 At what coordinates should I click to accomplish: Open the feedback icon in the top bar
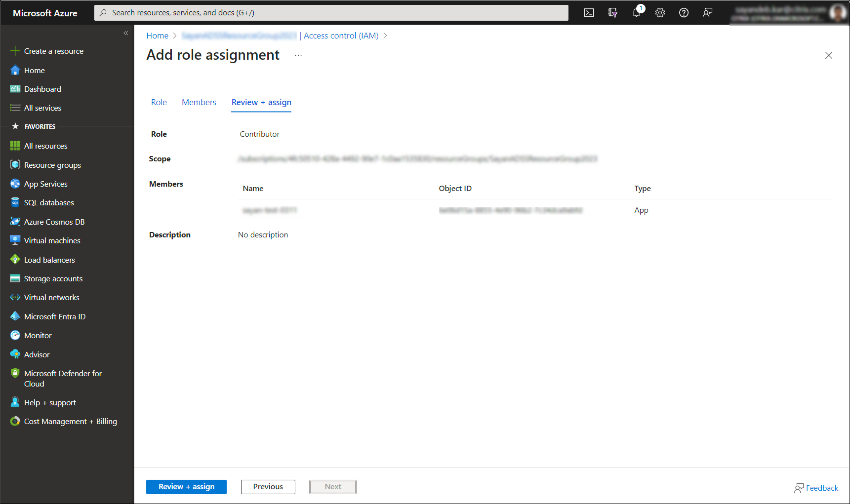[707, 13]
